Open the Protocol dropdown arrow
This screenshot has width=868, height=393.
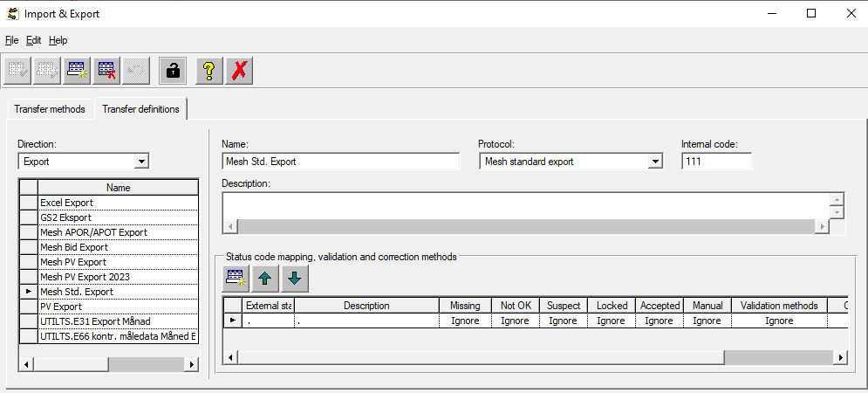655,162
